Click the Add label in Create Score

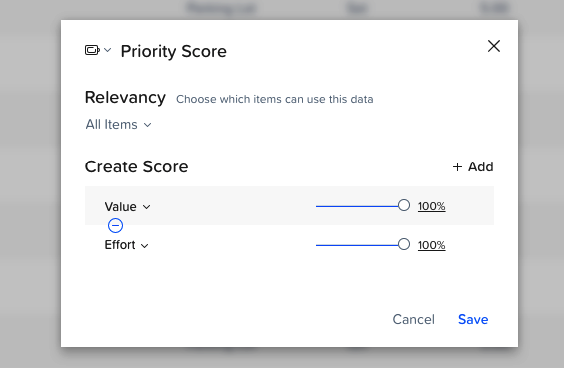tap(481, 167)
